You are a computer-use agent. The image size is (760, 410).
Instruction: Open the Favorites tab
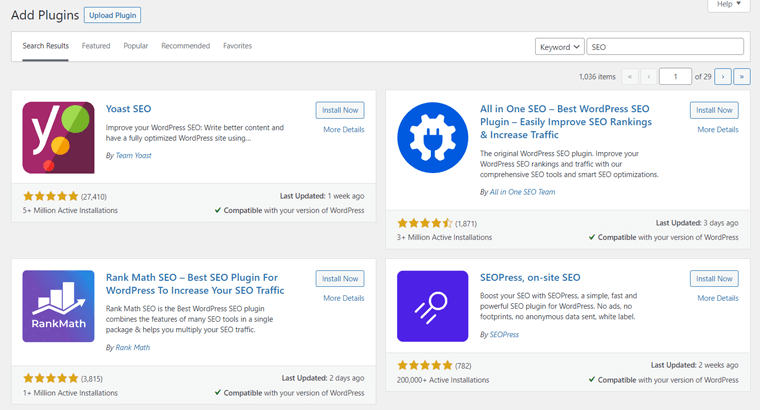coord(238,46)
